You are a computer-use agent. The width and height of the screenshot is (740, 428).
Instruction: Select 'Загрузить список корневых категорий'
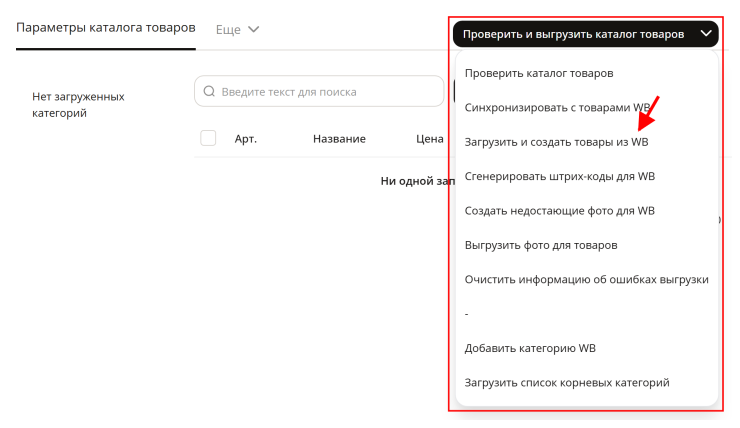567,383
